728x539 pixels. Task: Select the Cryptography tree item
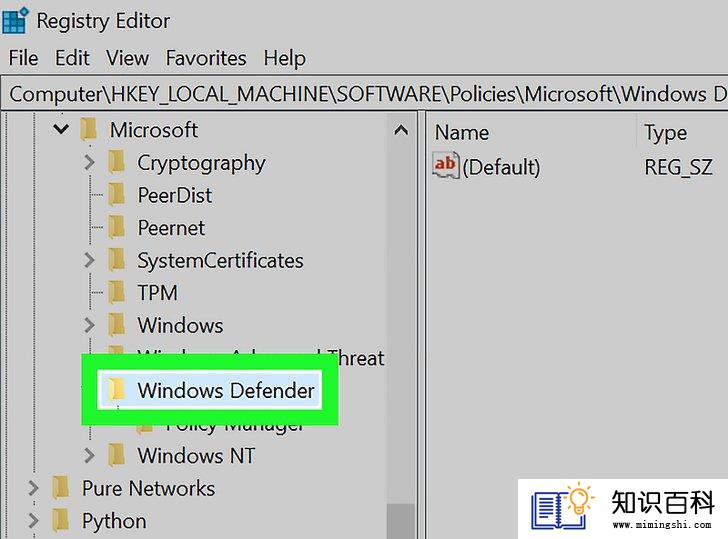201,163
